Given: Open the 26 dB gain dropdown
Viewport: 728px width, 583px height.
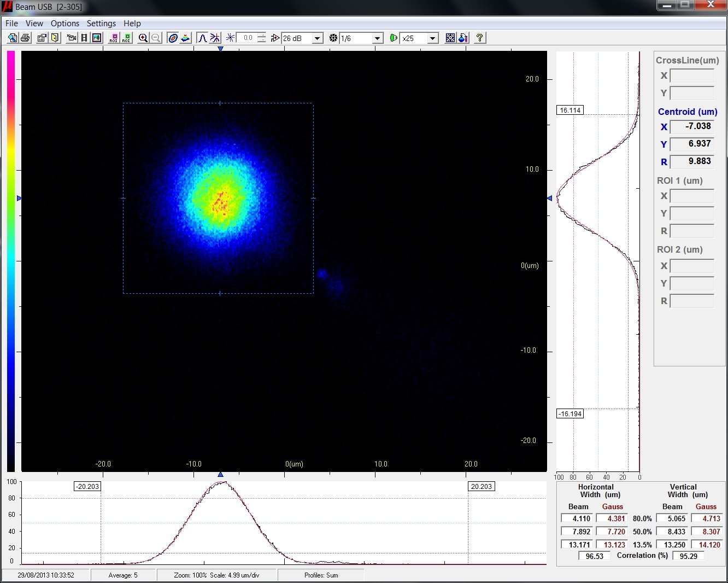Looking at the screenshot, I should tap(317, 38).
